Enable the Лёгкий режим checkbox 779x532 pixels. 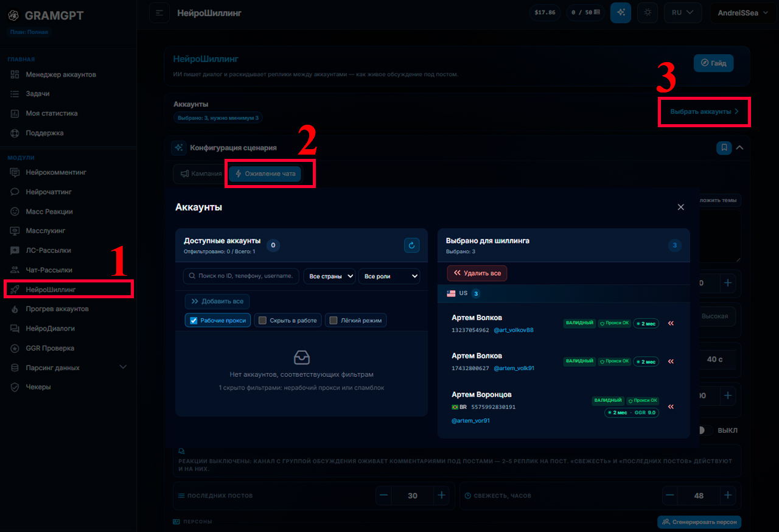(x=334, y=320)
